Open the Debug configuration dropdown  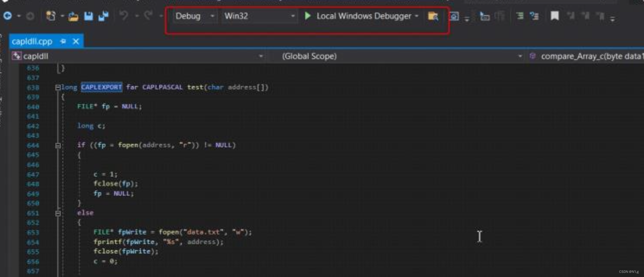(195, 16)
